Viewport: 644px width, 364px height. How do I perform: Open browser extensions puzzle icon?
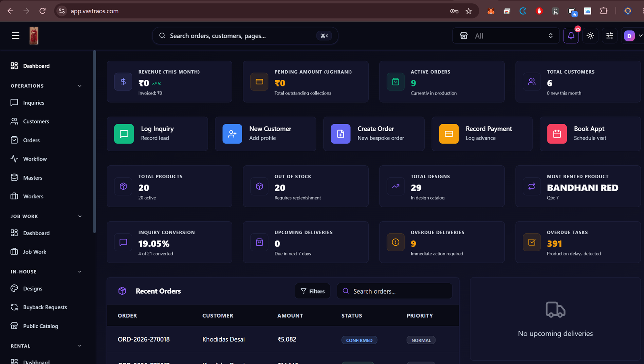click(603, 11)
